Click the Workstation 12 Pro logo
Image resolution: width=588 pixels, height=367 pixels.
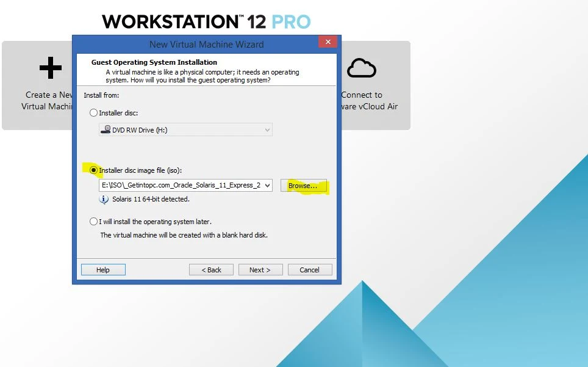[x=206, y=22]
